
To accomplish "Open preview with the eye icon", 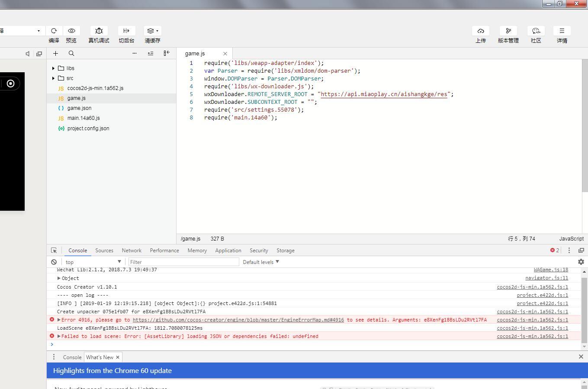I will click(x=71, y=31).
